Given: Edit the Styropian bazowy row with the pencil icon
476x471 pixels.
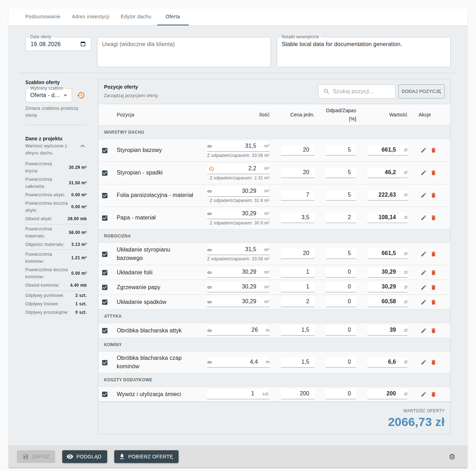Looking at the screenshot, I should (x=424, y=150).
